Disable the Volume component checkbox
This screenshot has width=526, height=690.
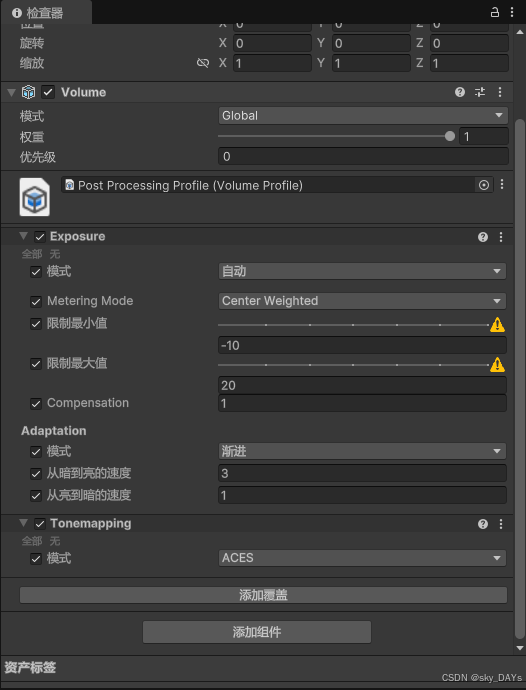click(48, 92)
